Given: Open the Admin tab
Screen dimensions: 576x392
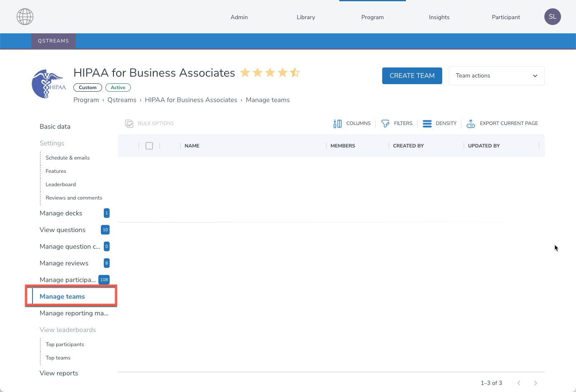Looking at the screenshot, I should tap(239, 17).
